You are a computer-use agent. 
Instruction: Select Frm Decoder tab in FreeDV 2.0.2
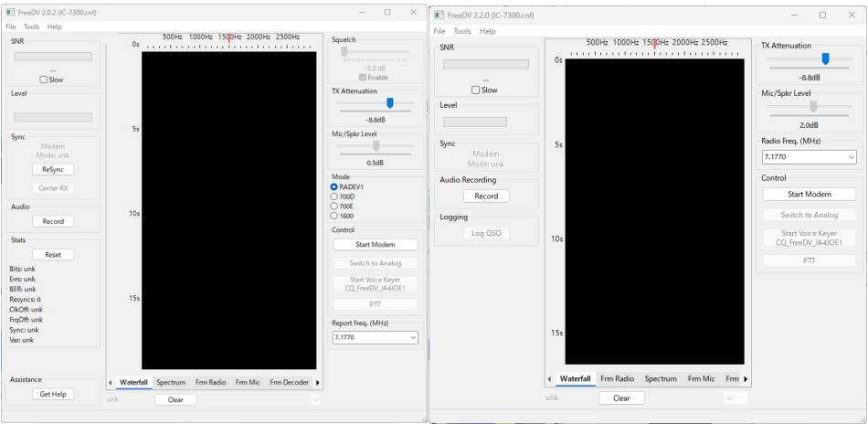[289, 383]
